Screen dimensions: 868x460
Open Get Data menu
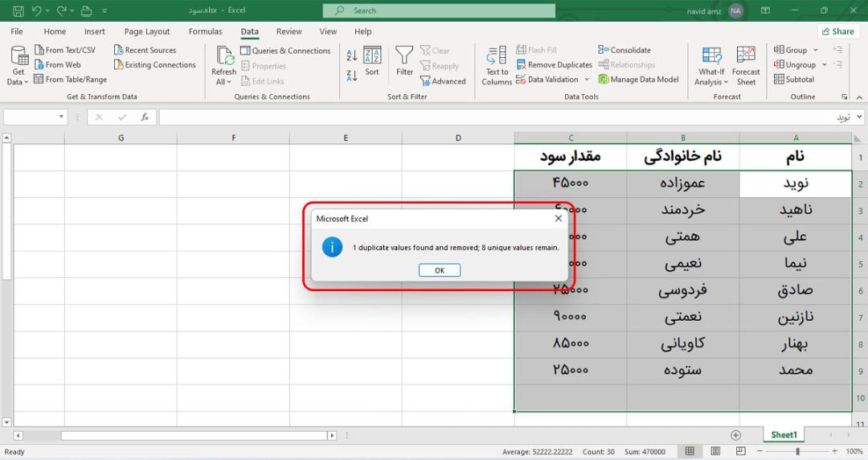point(18,66)
